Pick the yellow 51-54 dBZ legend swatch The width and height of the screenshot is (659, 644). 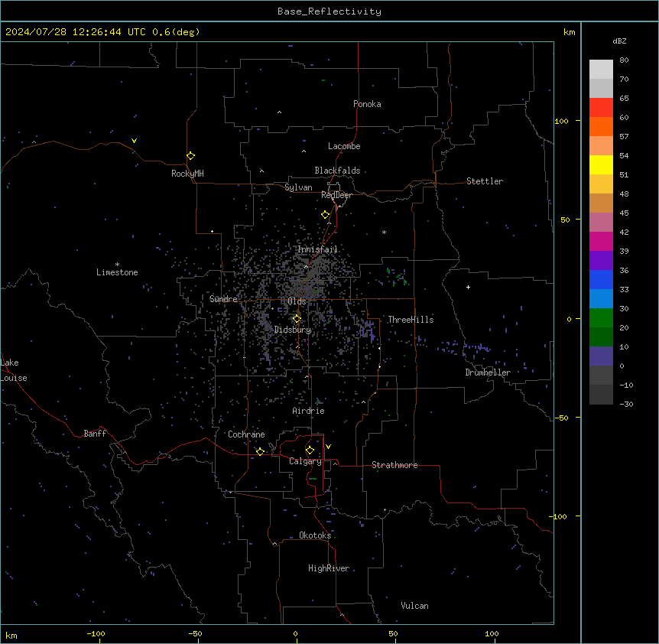coord(601,164)
